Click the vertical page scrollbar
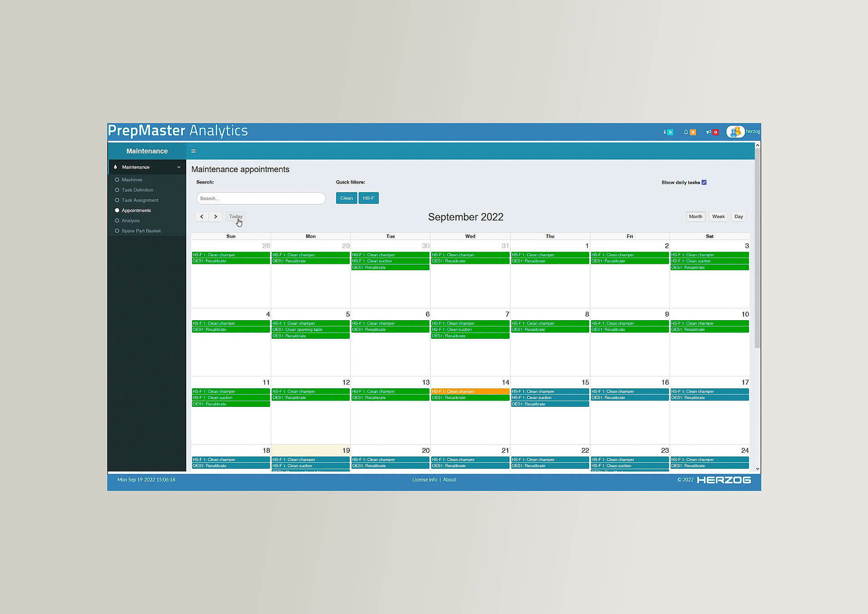Viewport: 868px width, 614px height. tap(757, 248)
